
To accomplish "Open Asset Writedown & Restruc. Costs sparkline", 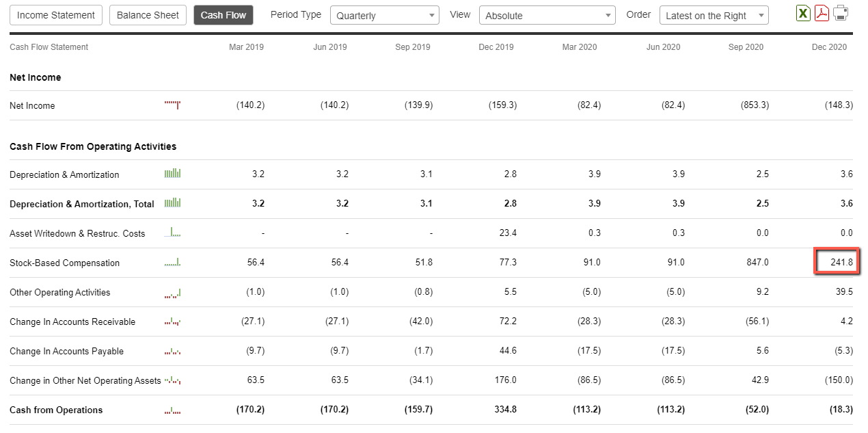I will pos(172,233).
